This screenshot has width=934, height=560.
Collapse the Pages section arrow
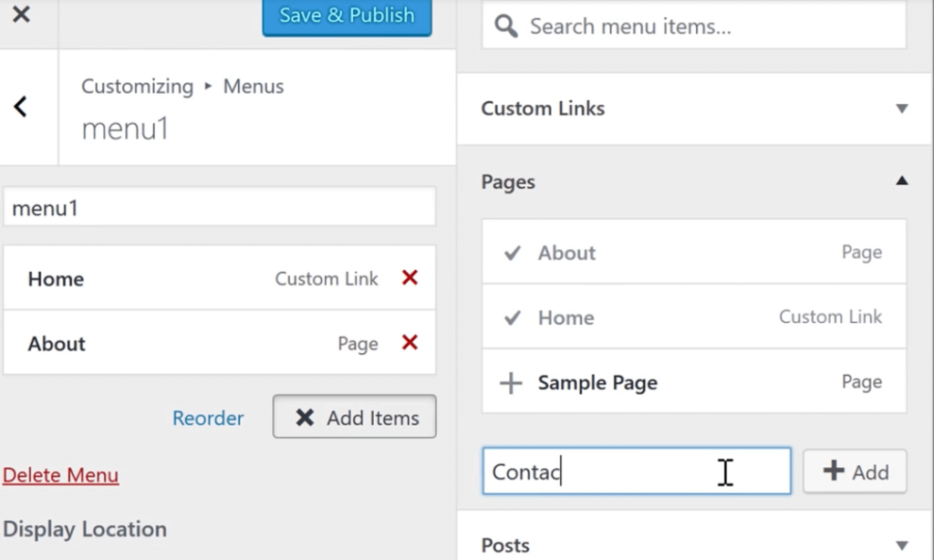coord(902,181)
